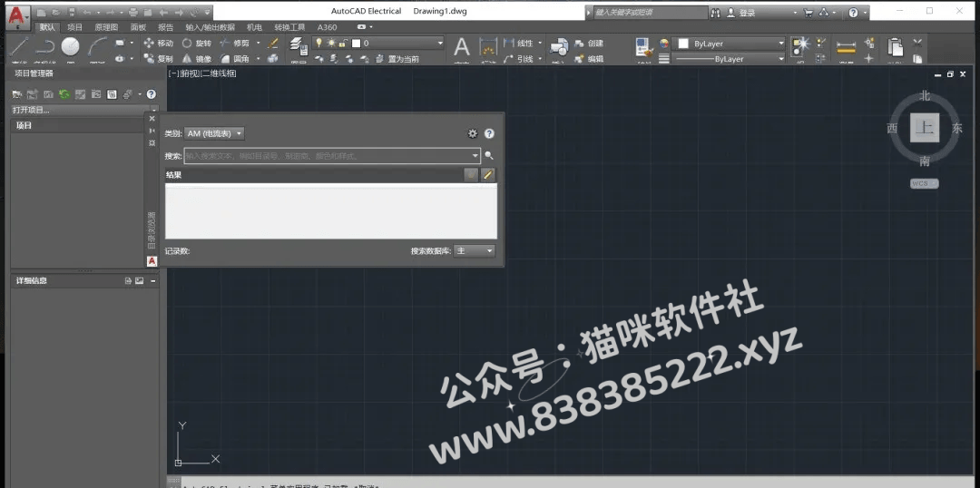Click the 上 face of the ViewCube

[x=925, y=128]
